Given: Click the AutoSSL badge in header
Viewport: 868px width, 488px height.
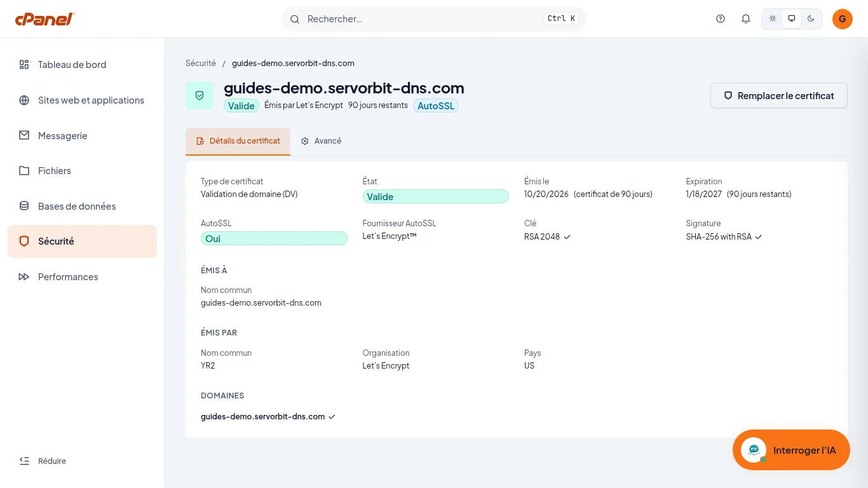Looking at the screenshot, I should (436, 106).
